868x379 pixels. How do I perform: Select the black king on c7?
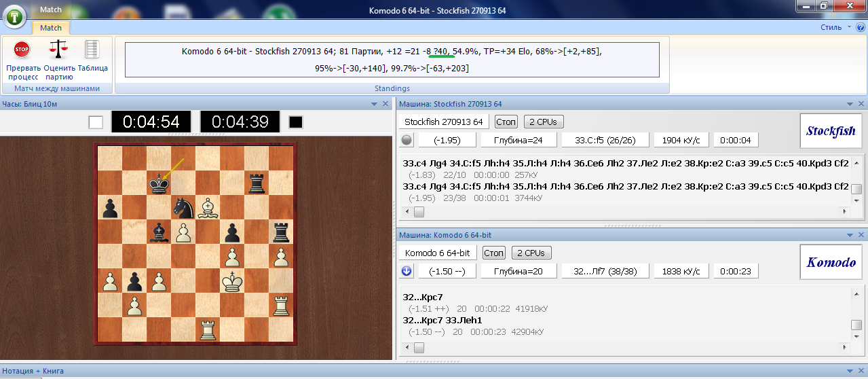159,183
